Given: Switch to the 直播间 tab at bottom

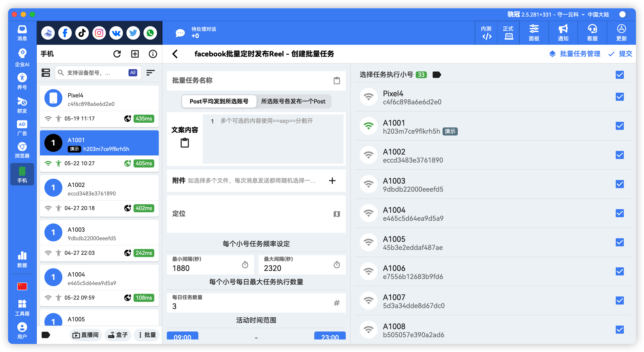Looking at the screenshot, I should click(85, 335).
